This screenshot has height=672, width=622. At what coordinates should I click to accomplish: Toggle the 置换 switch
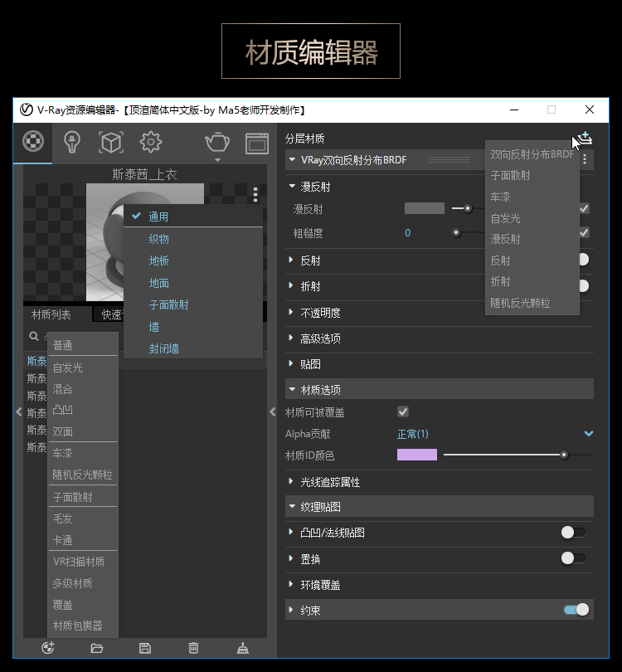(573, 558)
